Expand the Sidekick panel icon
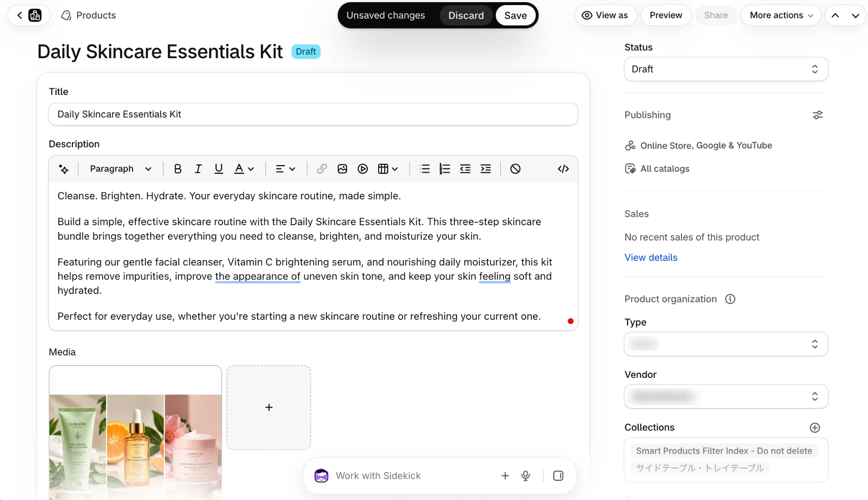 558,476
